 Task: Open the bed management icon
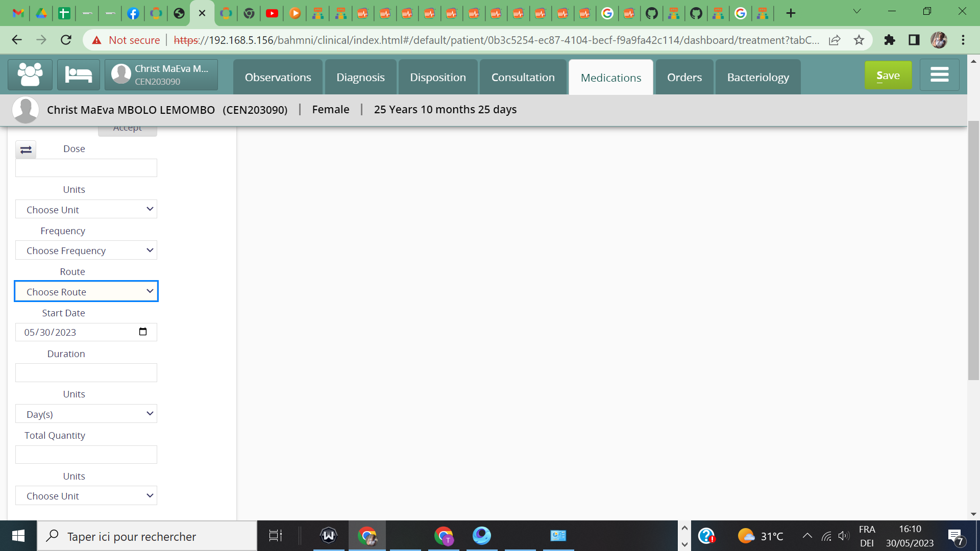[79, 75]
